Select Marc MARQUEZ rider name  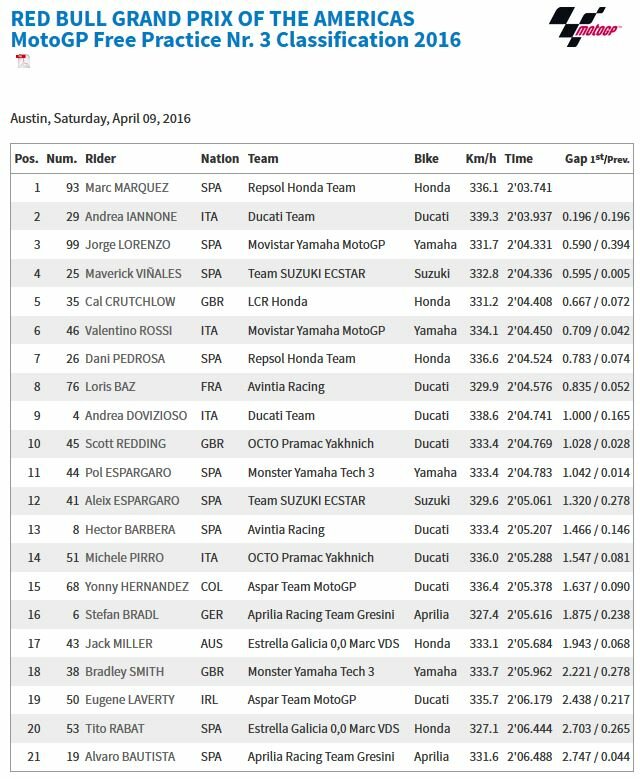127,188
